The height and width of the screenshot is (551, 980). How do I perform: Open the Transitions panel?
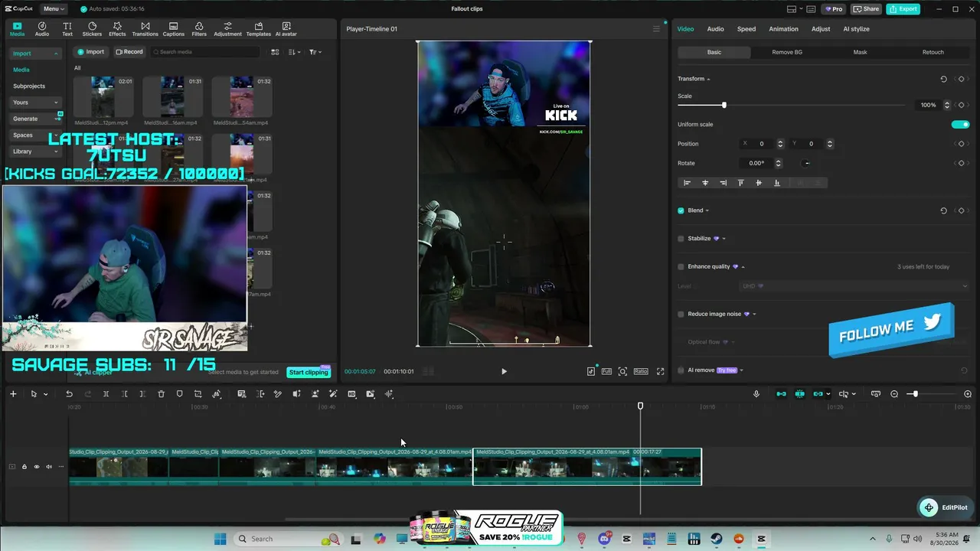tap(145, 29)
